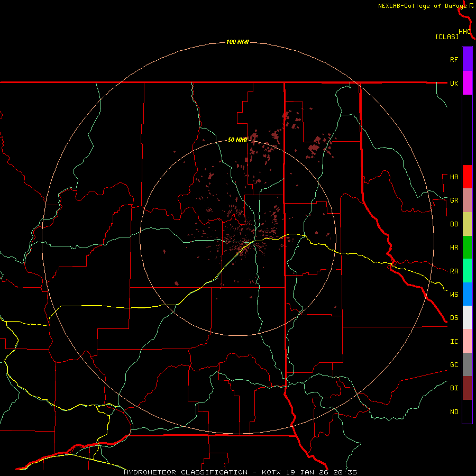Click the ND legend label
The image size is (476, 476).
[x=454, y=412]
